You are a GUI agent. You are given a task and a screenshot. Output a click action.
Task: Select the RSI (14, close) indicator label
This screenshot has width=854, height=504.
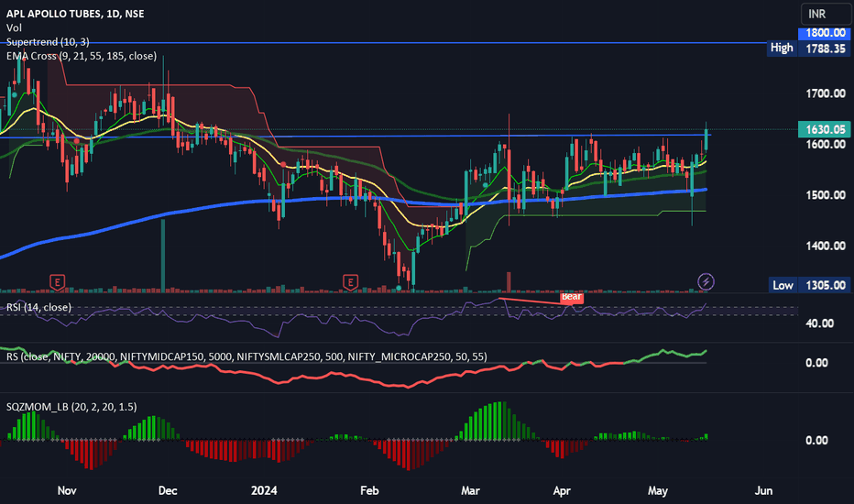point(38,307)
